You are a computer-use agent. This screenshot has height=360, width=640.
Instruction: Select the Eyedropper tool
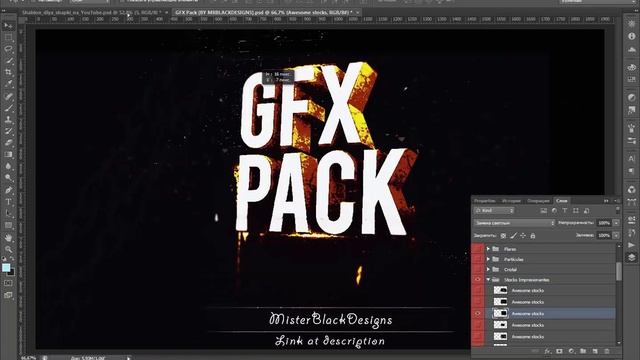8,84
